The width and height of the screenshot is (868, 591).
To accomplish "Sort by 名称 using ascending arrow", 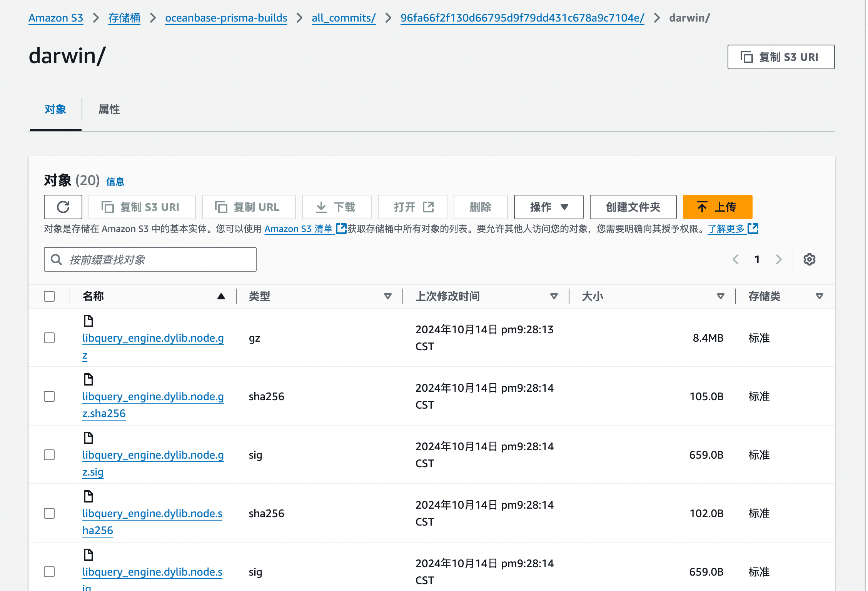I will [x=221, y=296].
